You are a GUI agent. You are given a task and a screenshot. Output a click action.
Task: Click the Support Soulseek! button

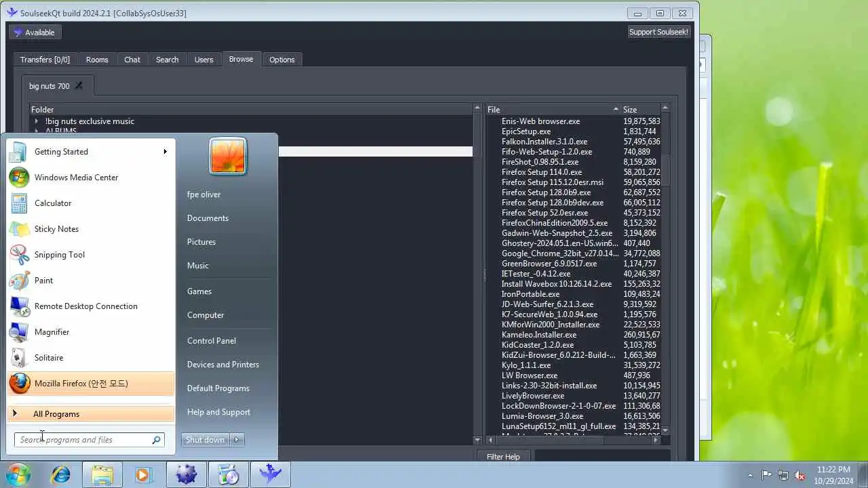pos(658,32)
